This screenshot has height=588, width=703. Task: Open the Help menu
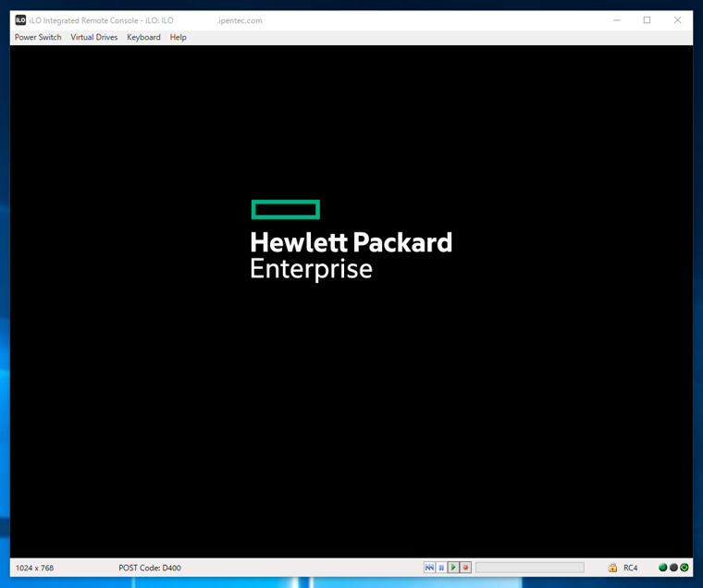pos(178,37)
